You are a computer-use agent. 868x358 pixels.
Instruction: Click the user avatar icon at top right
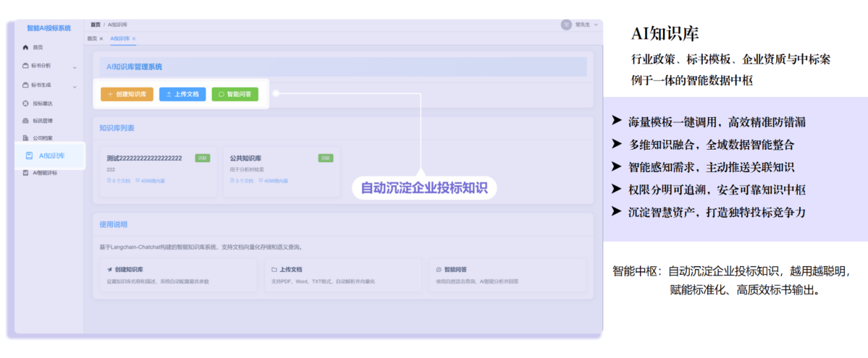point(566,25)
